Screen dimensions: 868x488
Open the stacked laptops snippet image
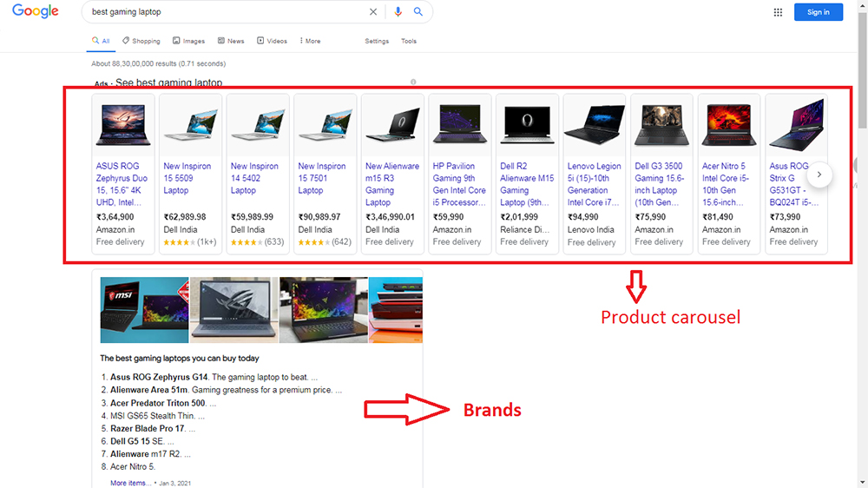pyautogui.click(x=396, y=310)
